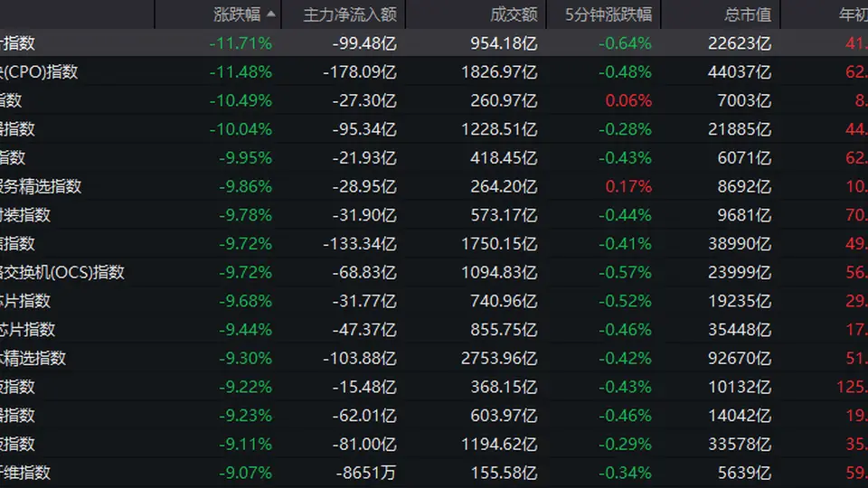The height and width of the screenshot is (488, 868).
Task: Click the -0.34% five-minute change
Action: coord(625,473)
